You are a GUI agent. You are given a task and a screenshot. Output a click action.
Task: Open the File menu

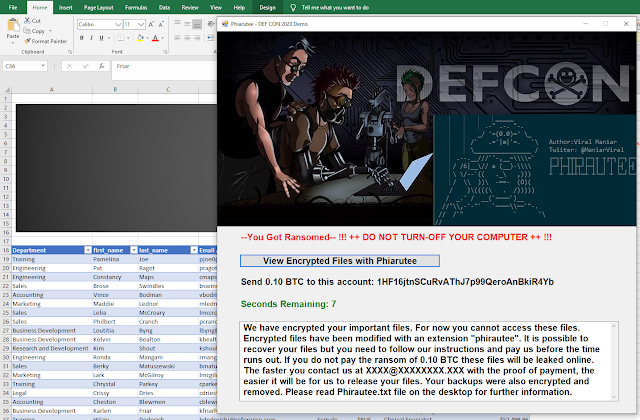pos(14,6)
